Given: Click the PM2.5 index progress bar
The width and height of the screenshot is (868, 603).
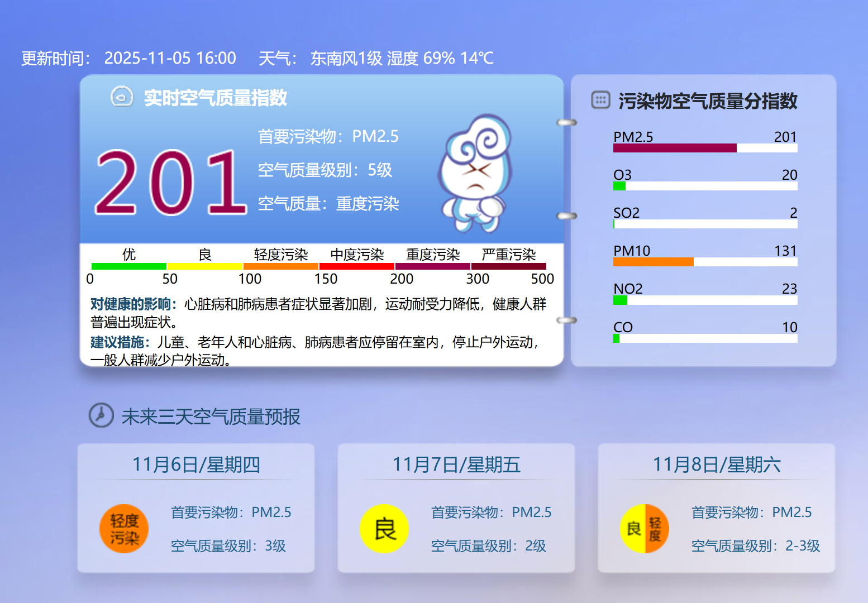Looking at the screenshot, I should coord(705,148).
